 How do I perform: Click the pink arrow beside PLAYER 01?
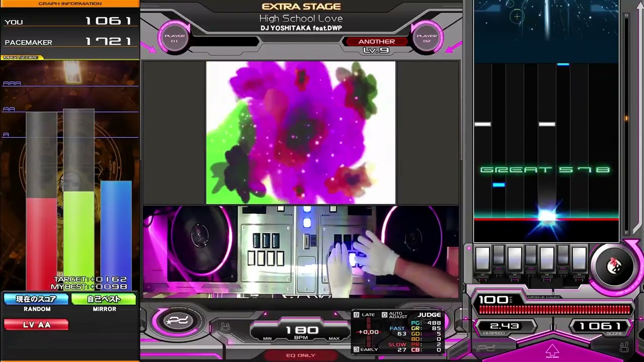click(148, 47)
